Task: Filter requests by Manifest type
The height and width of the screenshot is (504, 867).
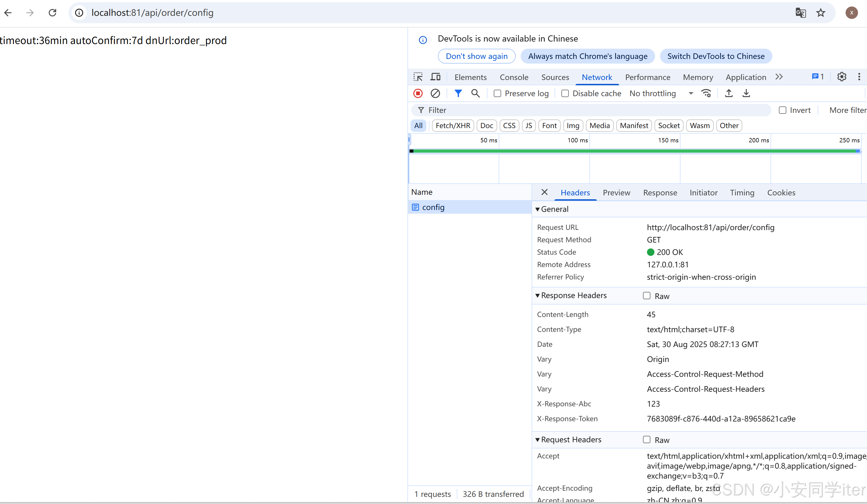Action: click(x=634, y=126)
